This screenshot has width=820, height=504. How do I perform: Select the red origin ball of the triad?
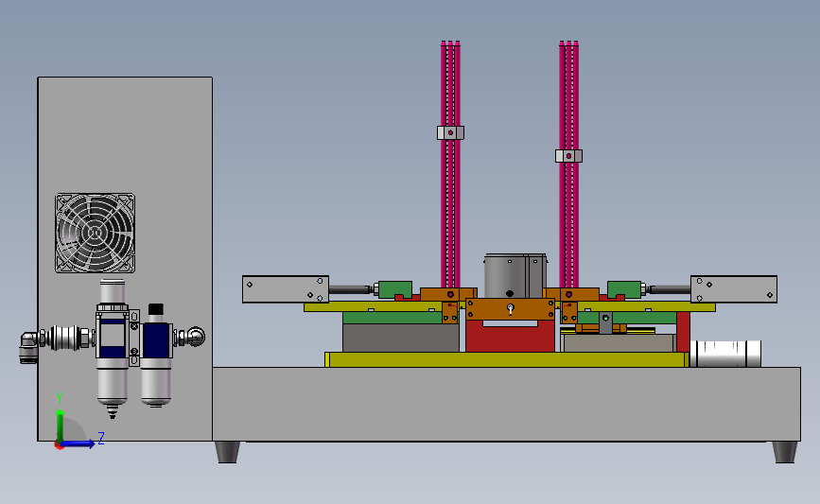[59, 445]
